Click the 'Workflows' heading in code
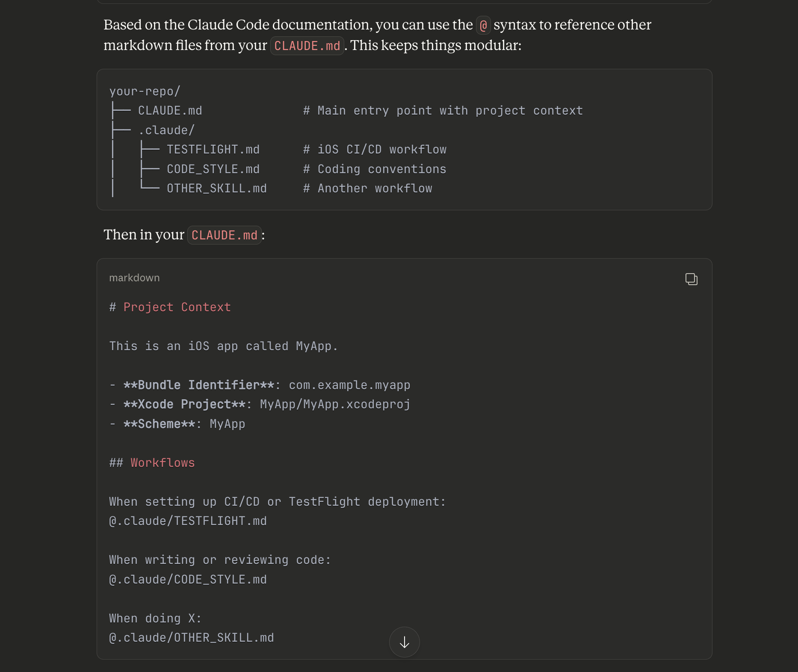 point(163,463)
